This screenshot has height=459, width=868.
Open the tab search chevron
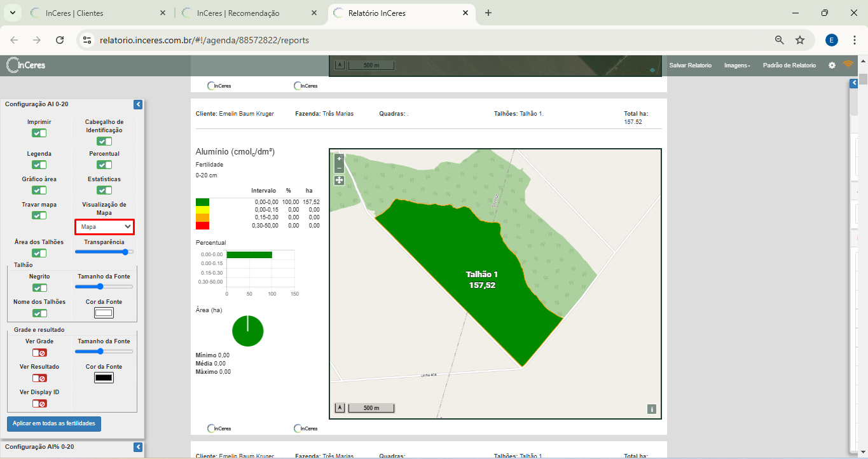[11, 13]
